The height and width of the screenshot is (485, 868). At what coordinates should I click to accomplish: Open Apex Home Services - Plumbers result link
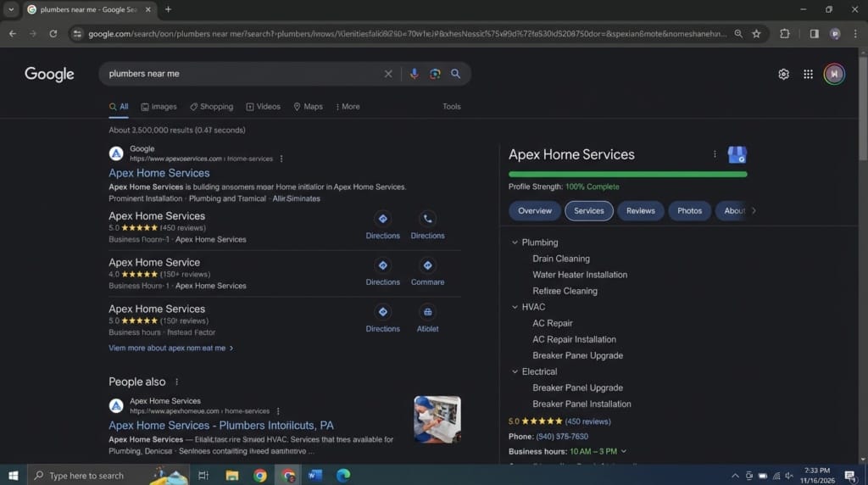click(x=221, y=426)
